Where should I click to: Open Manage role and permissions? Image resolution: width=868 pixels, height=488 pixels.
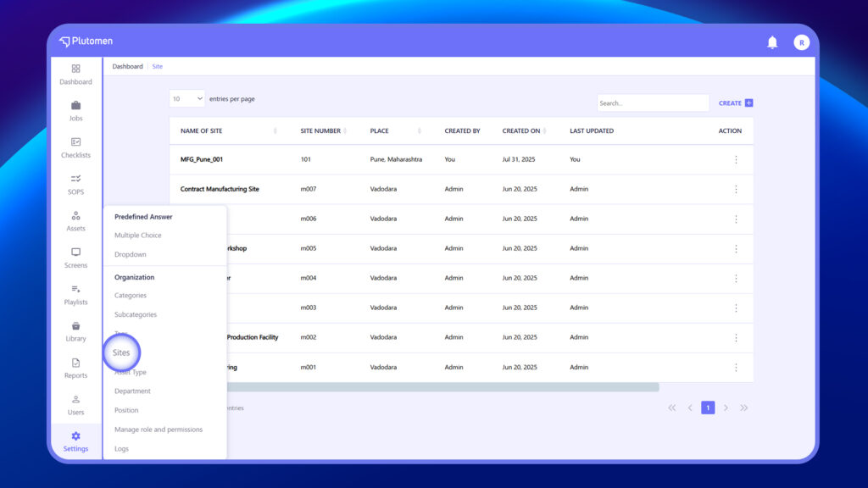(x=159, y=430)
